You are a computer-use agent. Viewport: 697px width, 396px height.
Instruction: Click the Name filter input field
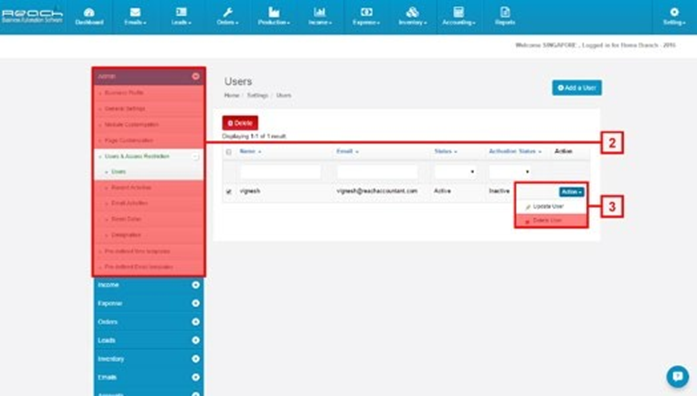[280, 172]
